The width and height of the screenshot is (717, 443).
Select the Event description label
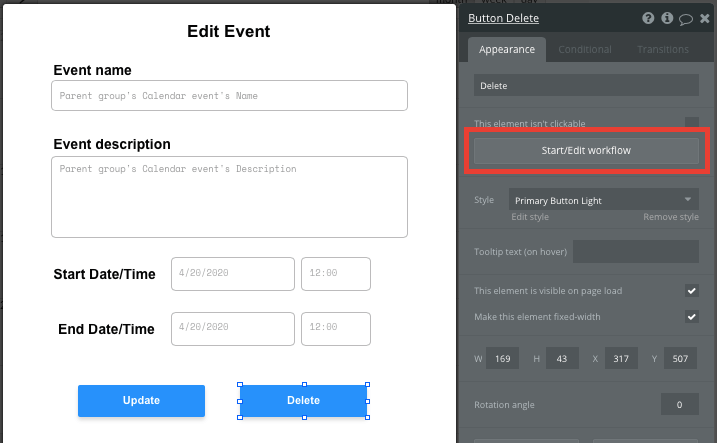click(112, 144)
